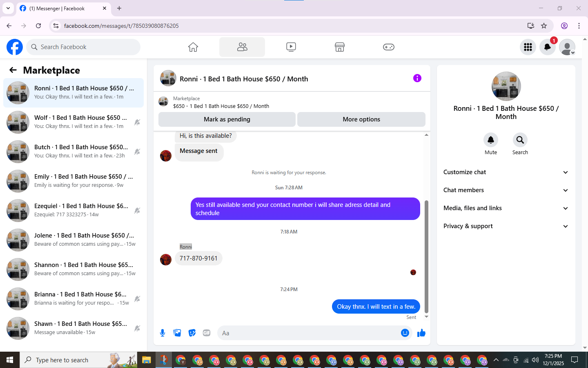Open a new browser tab

(x=119, y=8)
